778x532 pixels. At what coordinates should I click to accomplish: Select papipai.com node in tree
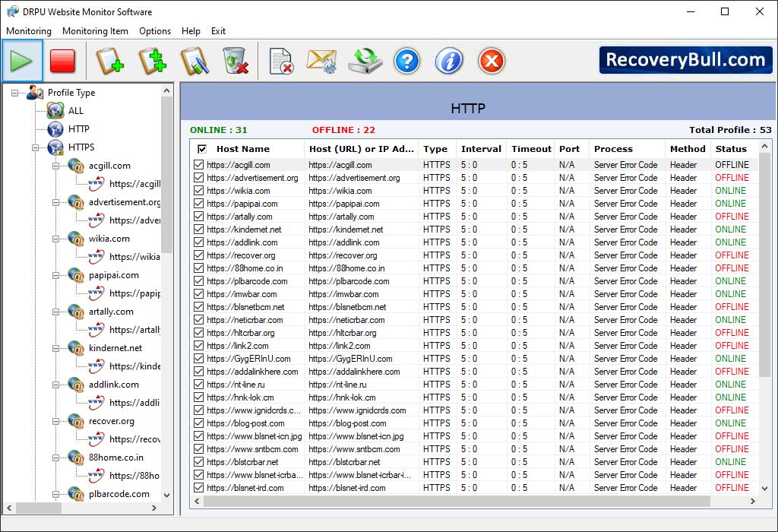(x=114, y=275)
